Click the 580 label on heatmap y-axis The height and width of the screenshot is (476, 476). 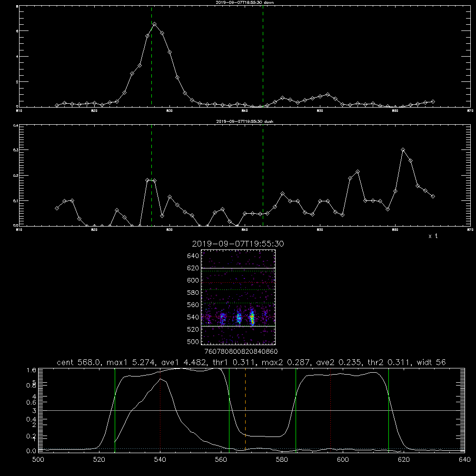(x=193, y=293)
